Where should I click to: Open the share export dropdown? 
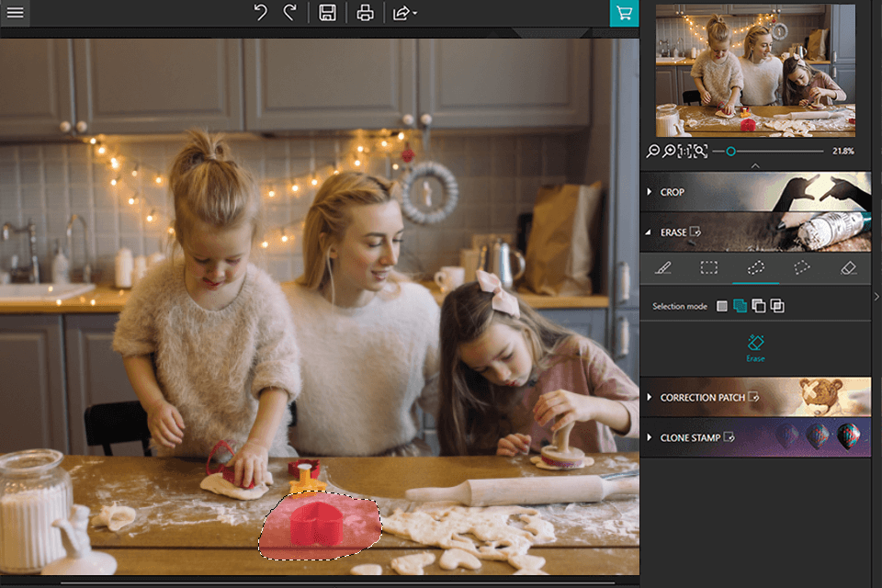pos(404,12)
